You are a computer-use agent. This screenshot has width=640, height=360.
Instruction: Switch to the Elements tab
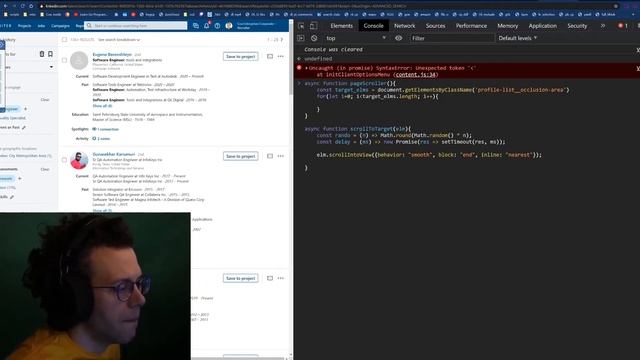pyautogui.click(x=342, y=26)
